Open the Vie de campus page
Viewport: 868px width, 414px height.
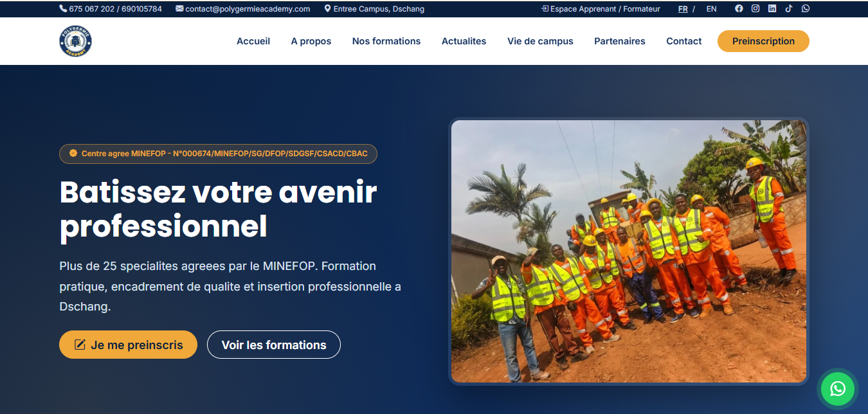point(540,41)
